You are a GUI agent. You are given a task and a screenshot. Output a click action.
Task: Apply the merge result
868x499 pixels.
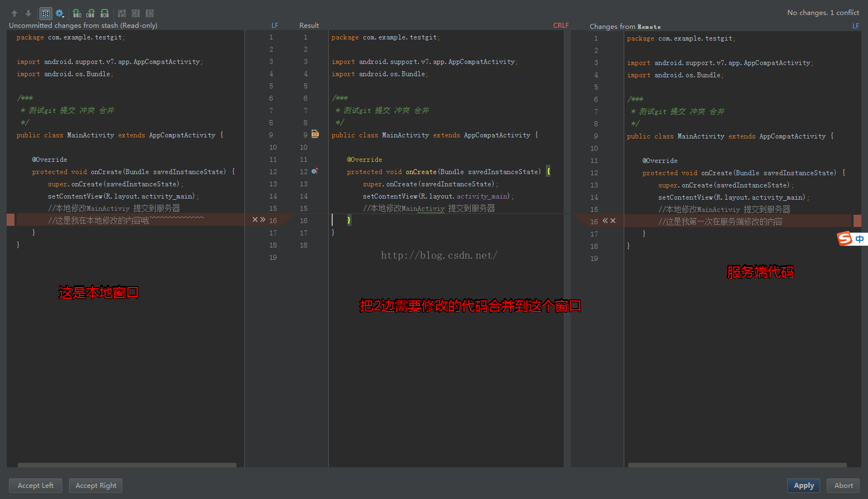(803, 486)
